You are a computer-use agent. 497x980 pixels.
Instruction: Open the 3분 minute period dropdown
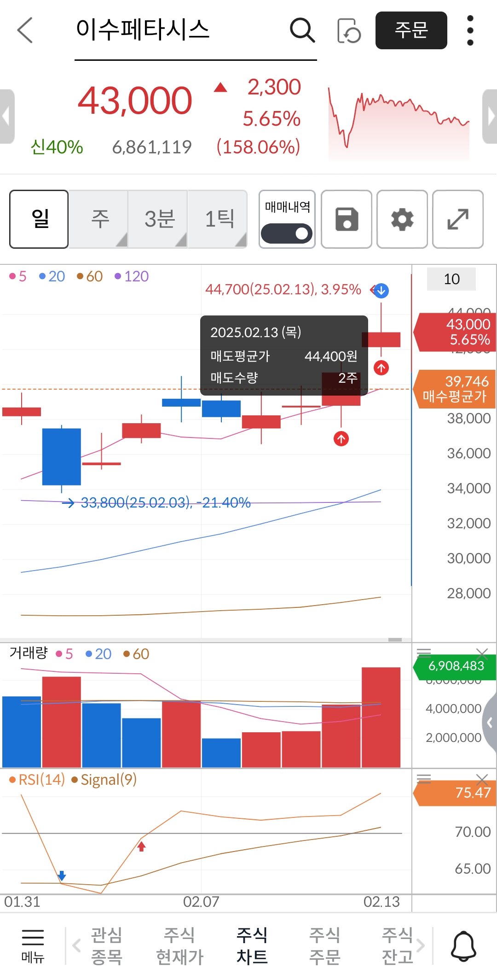[x=159, y=219]
